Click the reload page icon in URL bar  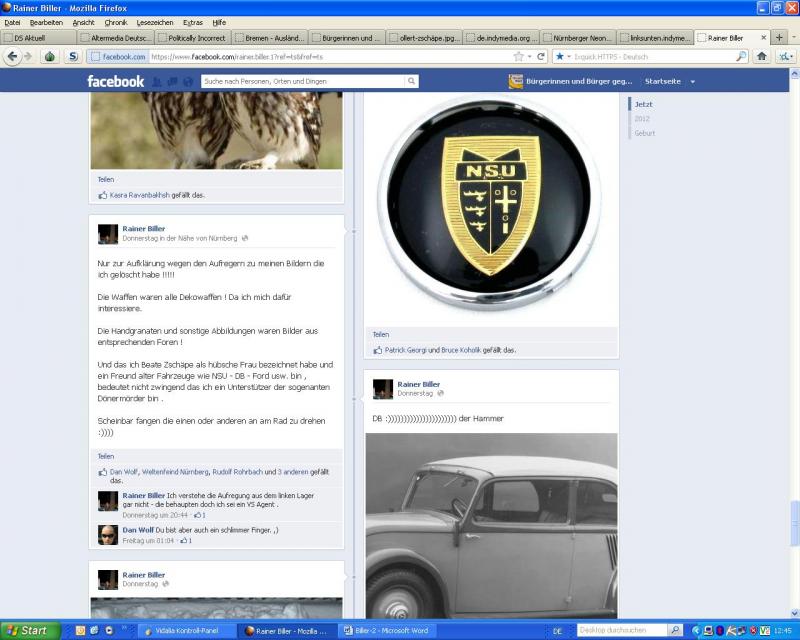pos(541,57)
